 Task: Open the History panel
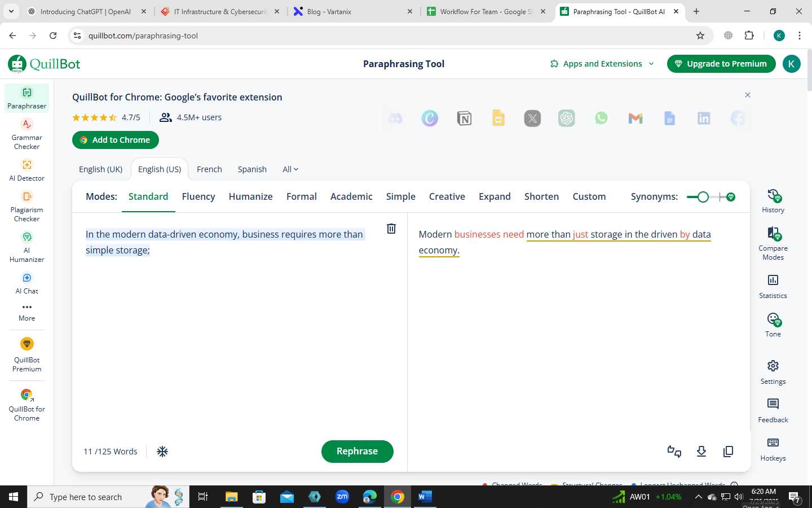click(x=773, y=202)
